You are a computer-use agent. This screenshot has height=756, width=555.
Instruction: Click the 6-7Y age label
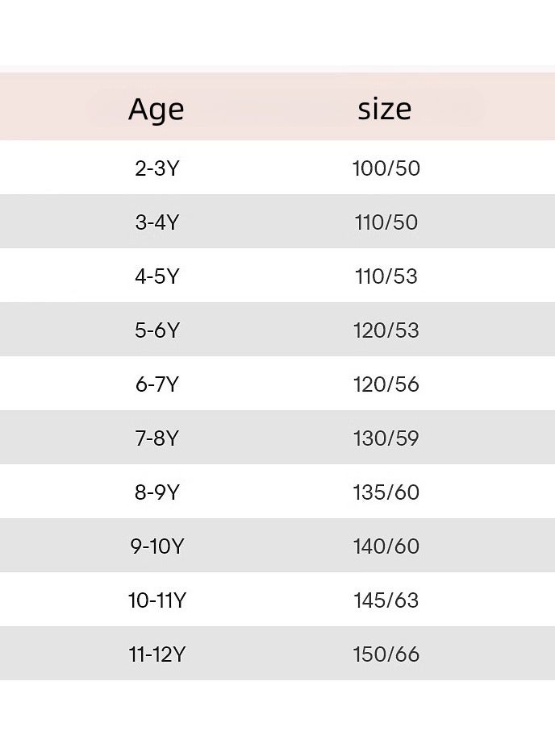coord(156,384)
